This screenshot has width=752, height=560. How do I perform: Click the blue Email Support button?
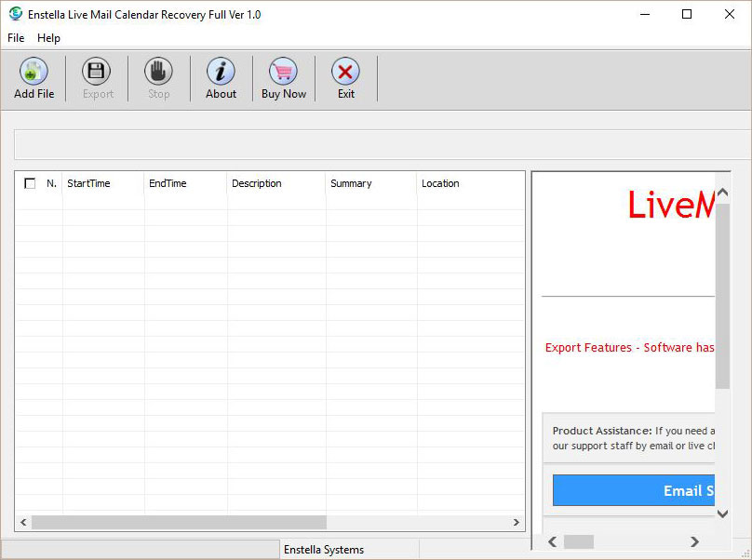coord(634,490)
